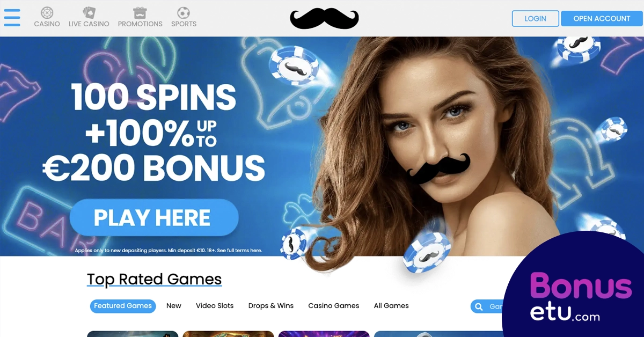Click the PLAY HERE banner button
This screenshot has height=337, width=644.
pyautogui.click(x=154, y=217)
